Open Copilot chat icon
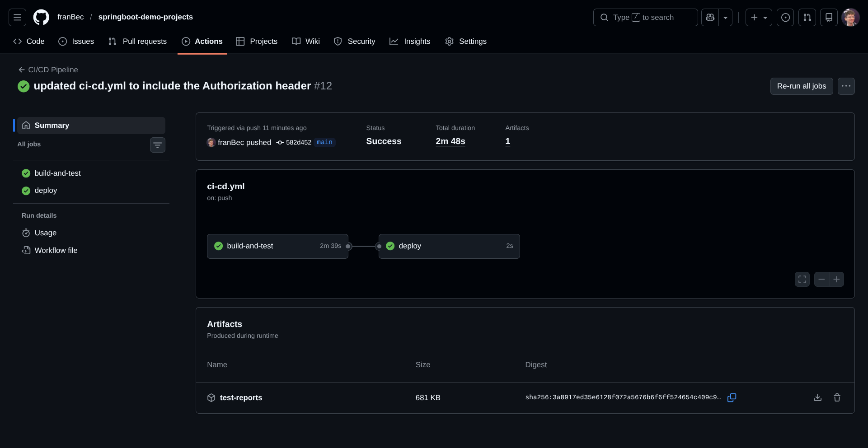This screenshot has width=868, height=448. pos(710,17)
